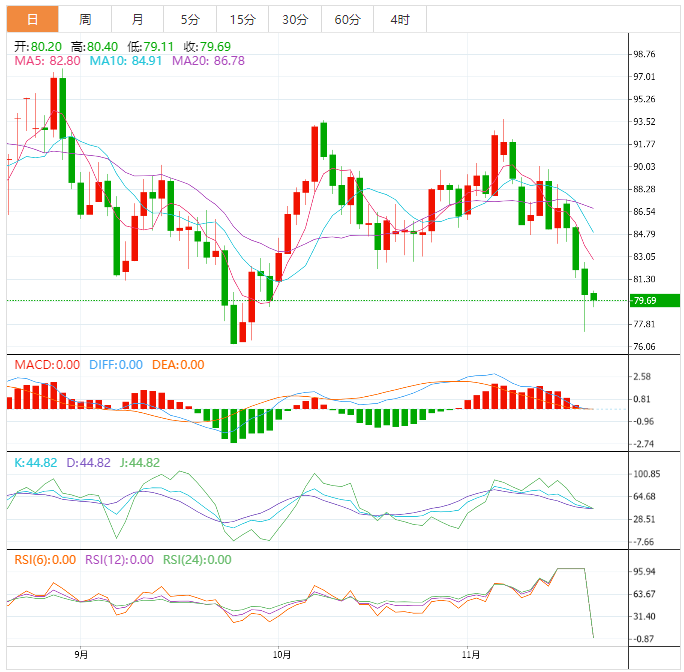Click the KDJ K value label
This screenshot has width=684, height=672.
click(35, 463)
